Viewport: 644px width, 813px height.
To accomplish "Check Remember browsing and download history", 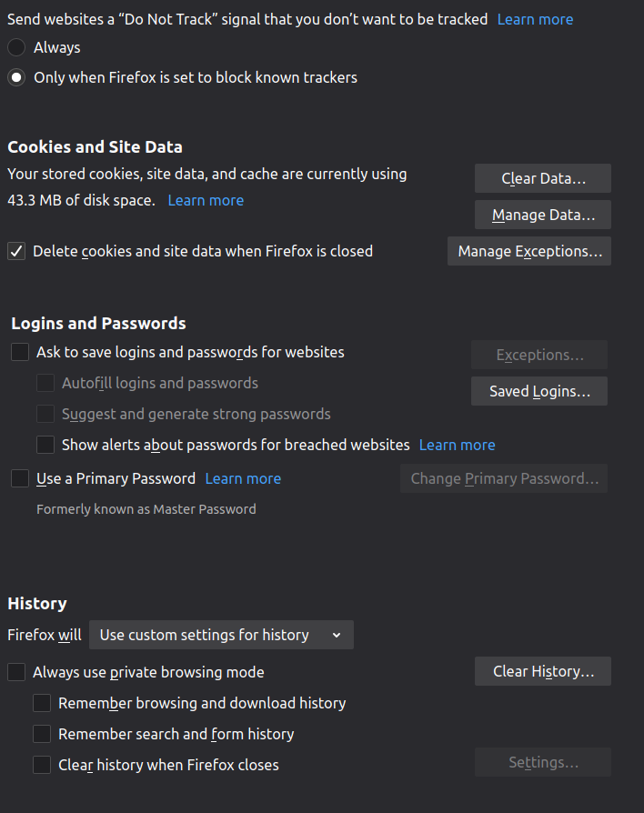I will (x=42, y=703).
